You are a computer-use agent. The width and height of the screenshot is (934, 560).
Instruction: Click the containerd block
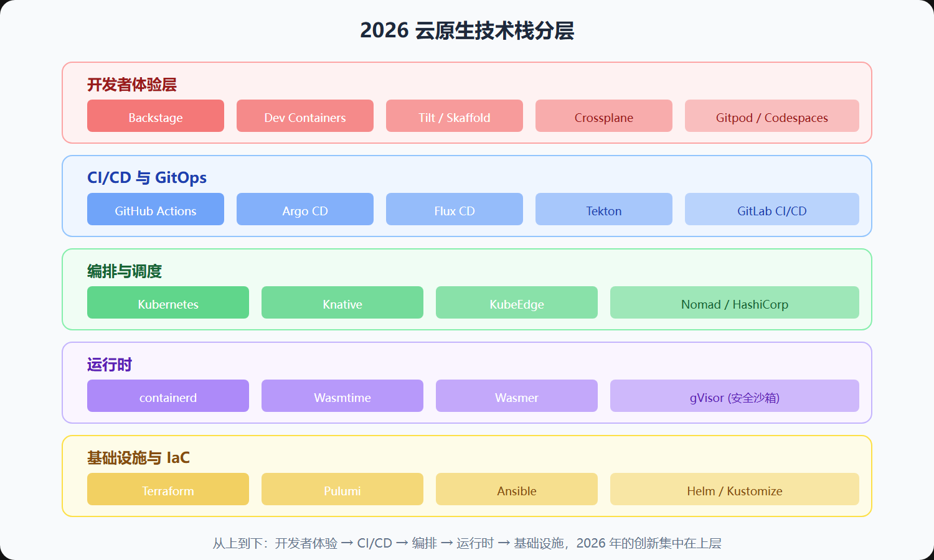click(168, 396)
